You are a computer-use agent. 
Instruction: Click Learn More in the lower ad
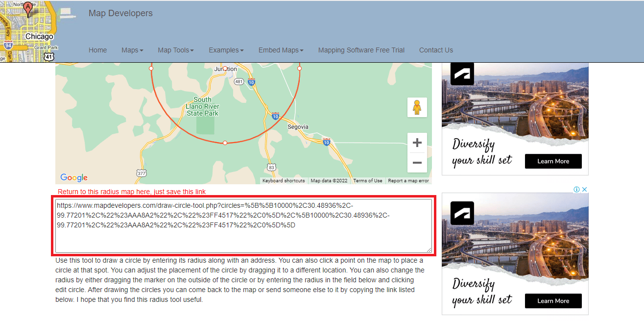tap(553, 301)
